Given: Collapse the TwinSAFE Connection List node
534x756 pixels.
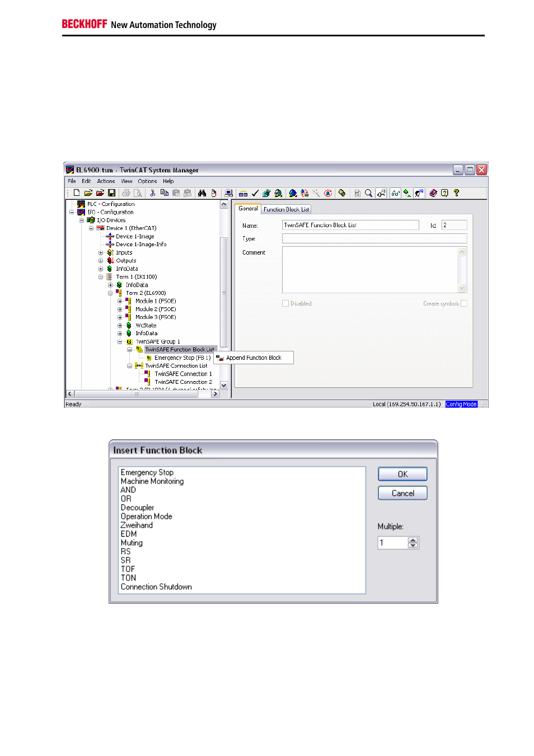Looking at the screenshot, I should point(129,366).
